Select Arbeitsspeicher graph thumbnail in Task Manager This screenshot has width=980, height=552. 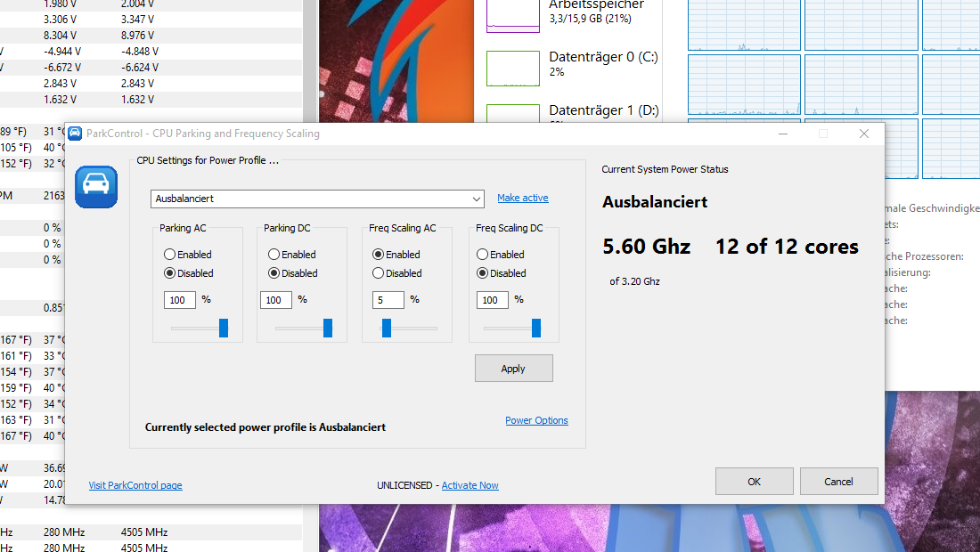(513, 16)
